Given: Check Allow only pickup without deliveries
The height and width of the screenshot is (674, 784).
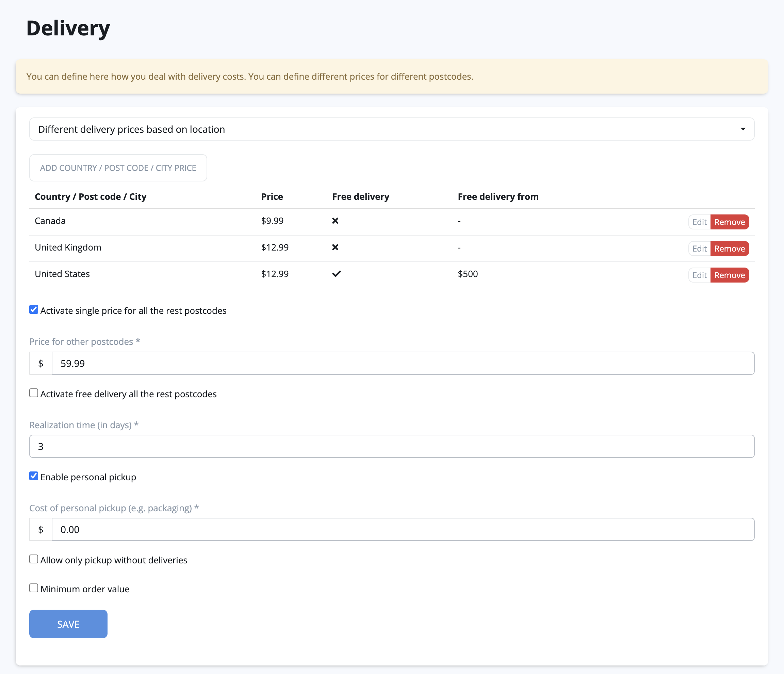Looking at the screenshot, I should [x=34, y=559].
